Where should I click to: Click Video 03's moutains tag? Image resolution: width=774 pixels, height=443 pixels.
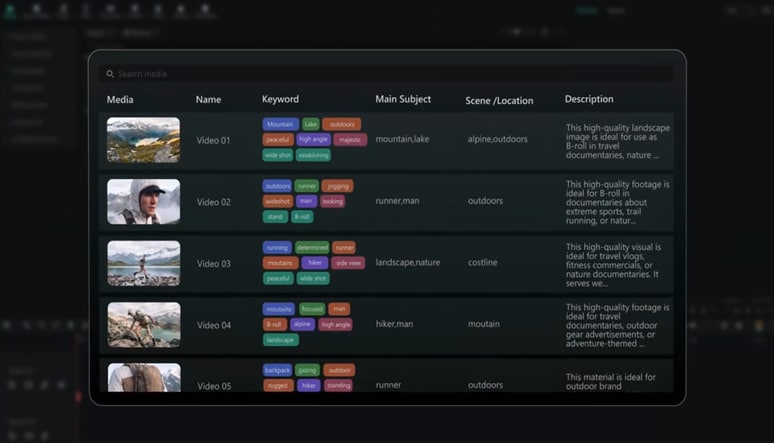[280, 263]
